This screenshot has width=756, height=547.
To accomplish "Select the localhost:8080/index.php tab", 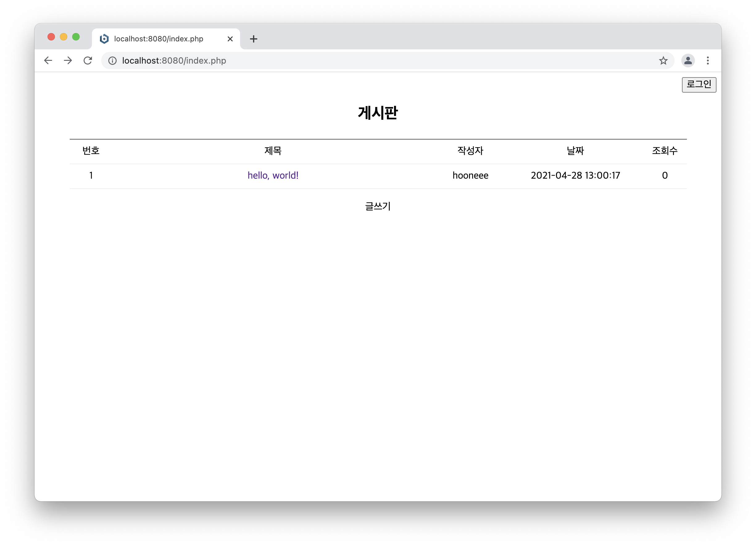I will click(159, 39).
